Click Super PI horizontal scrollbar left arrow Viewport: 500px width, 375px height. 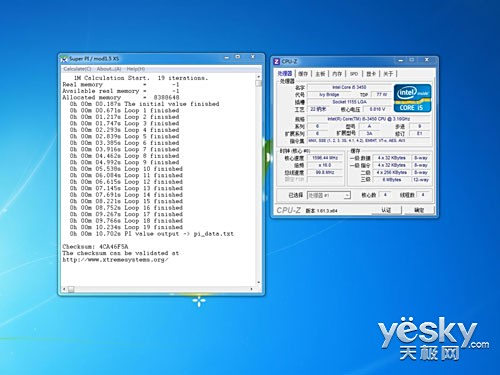(x=64, y=289)
